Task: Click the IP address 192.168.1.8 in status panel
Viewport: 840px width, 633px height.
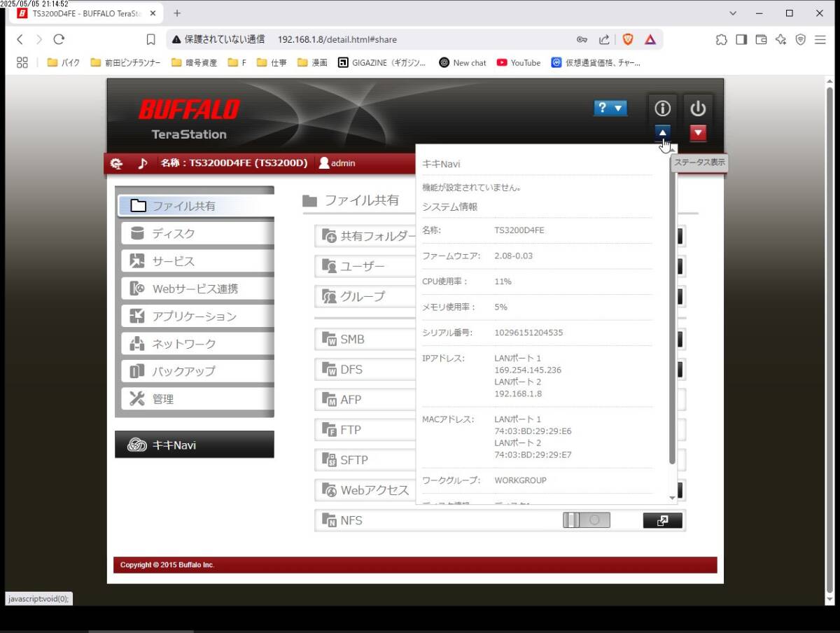Action: tap(518, 394)
